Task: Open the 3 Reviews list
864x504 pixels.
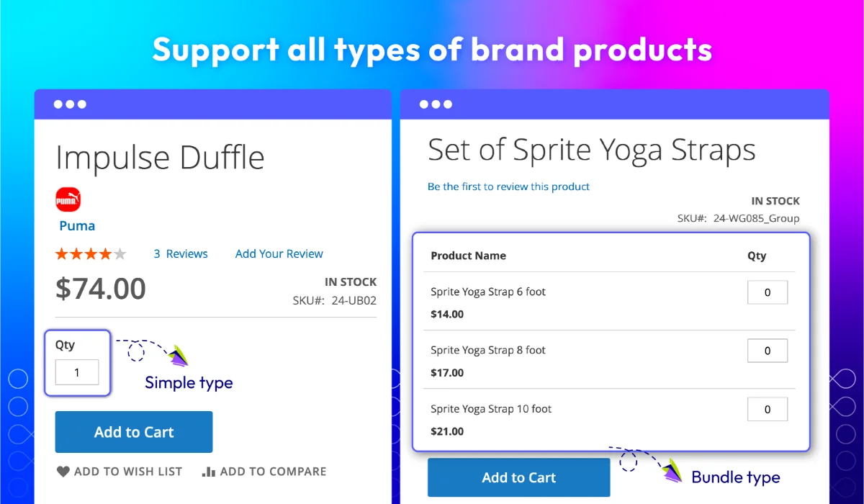Action: coord(180,253)
